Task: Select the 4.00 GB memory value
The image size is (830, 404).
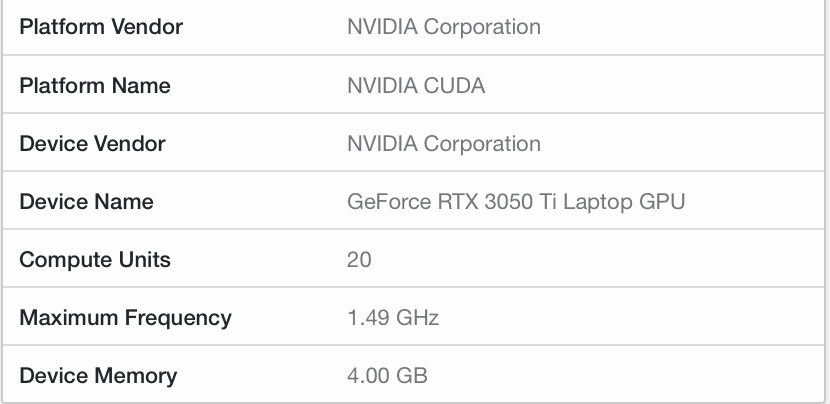Action: tap(387, 376)
